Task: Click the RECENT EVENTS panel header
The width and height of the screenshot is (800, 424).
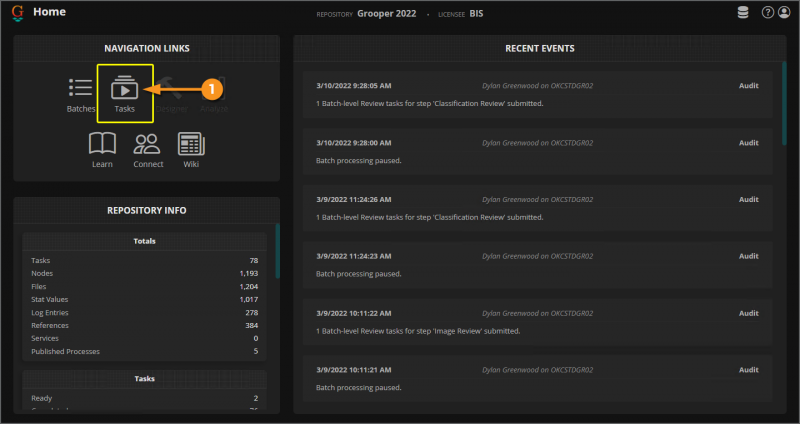Action: (540, 48)
